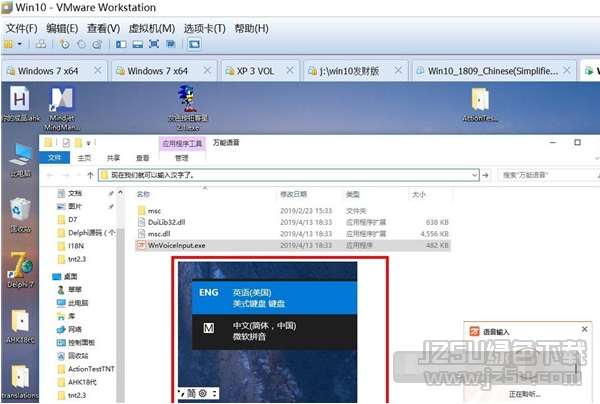Toggle the VMware library sidebar view icon
The height and width of the screenshot is (404, 600).
[x=121, y=44]
